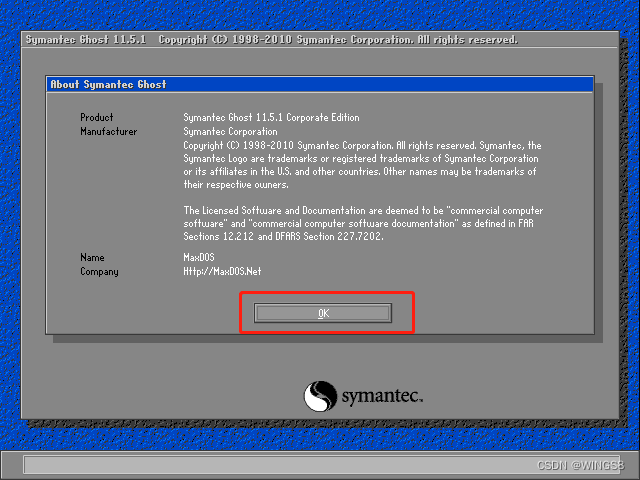The height and width of the screenshot is (480, 640).
Task: Click the About Symantec Ghost title bar
Action: [320, 84]
